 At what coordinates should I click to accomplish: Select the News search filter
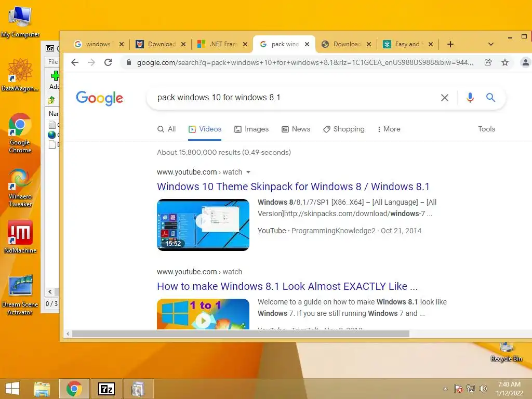point(296,129)
